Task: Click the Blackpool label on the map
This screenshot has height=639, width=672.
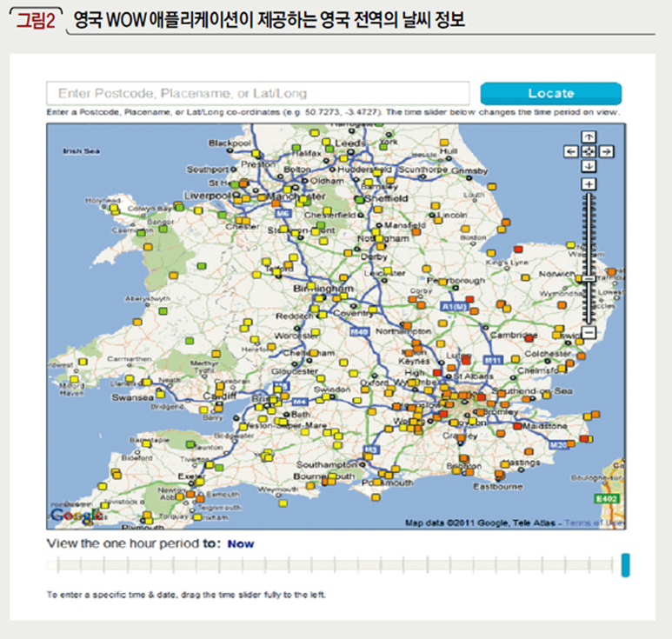Action: 230,143
